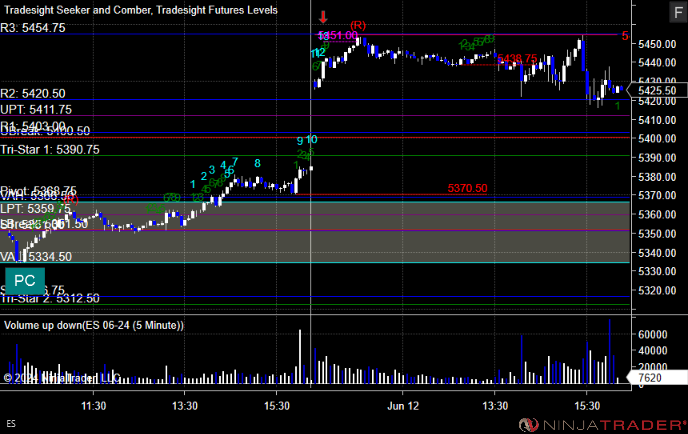Image resolution: width=688 pixels, height=434 pixels.
Task: Select the LPT: 5359.75 level label
Action: point(36,209)
